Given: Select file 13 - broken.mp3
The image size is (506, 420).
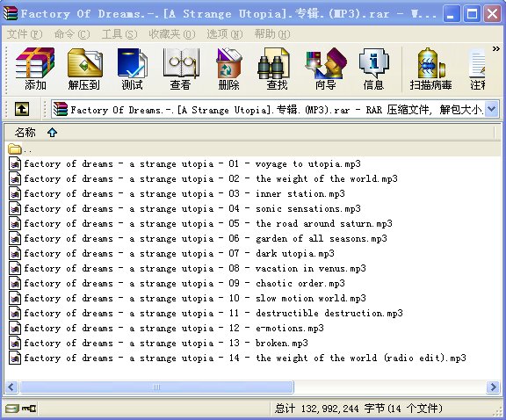Looking at the screenshot, I should coord(158,343).
